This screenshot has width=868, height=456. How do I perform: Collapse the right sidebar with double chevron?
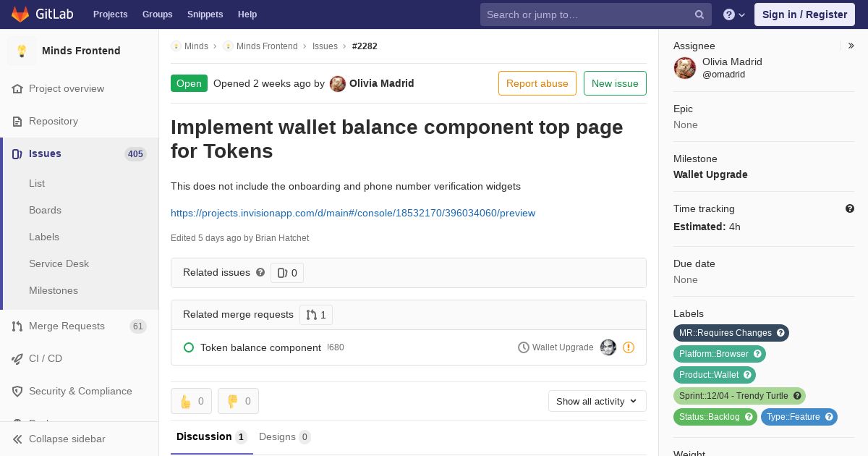[x=851, y=46]
